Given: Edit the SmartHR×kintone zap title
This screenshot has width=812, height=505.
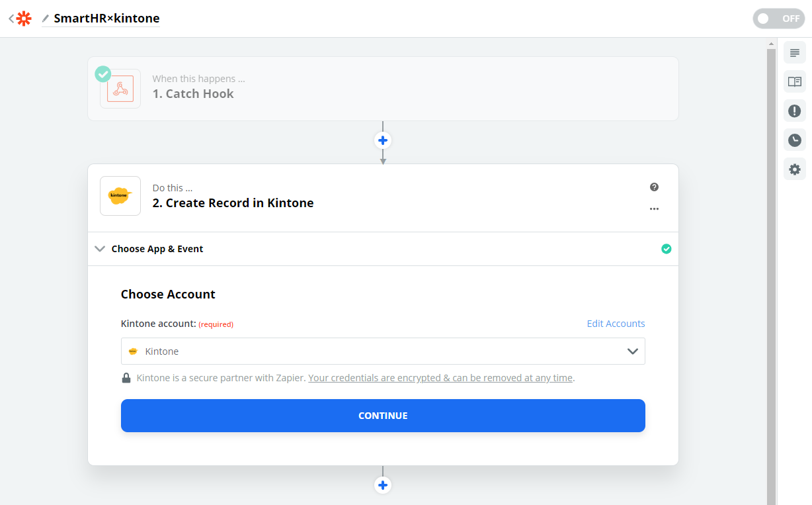Looking at the screenshot, I should [x=106, y=19].
